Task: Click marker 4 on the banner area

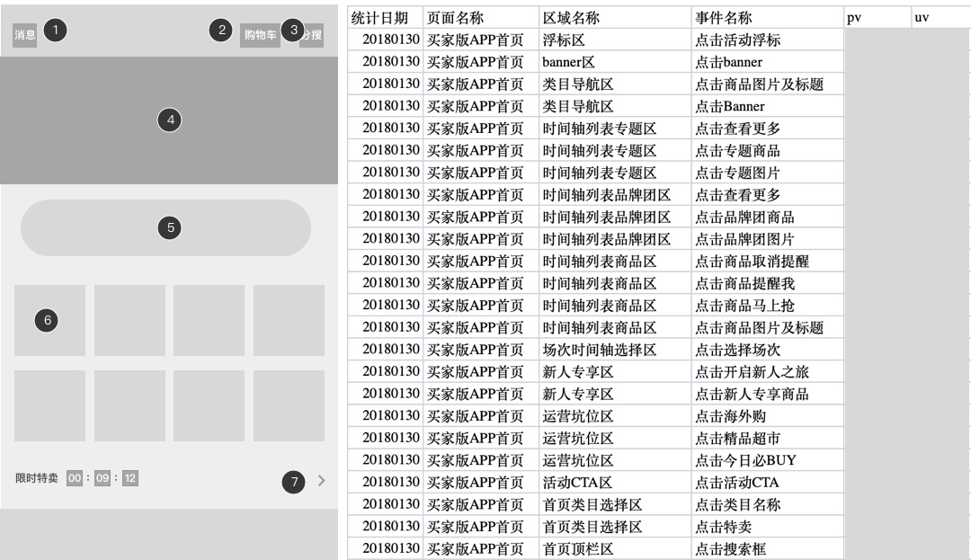Action: coord(169,119)
